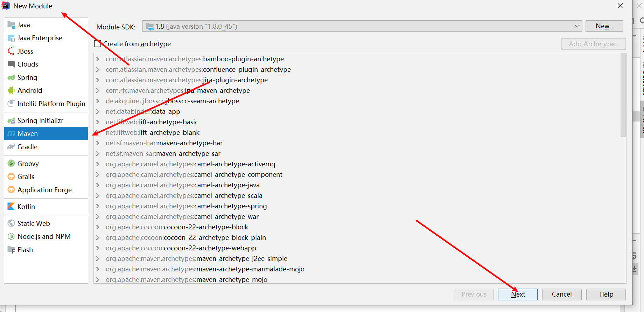The image size is (644, 312).
Task: Select cocoon-22-archetype-block row
Action: click(357, 227)
